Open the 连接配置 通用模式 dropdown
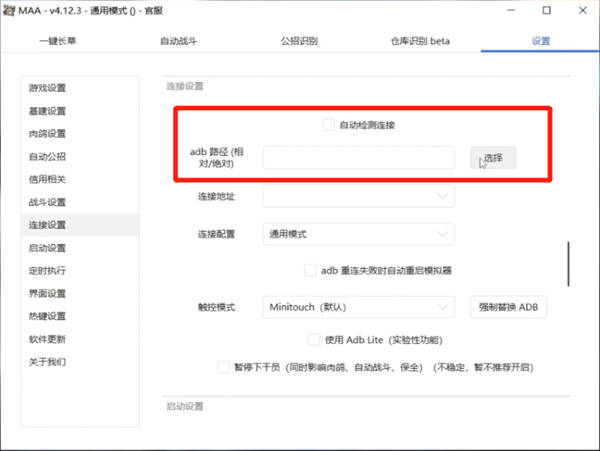 (358, 234)
